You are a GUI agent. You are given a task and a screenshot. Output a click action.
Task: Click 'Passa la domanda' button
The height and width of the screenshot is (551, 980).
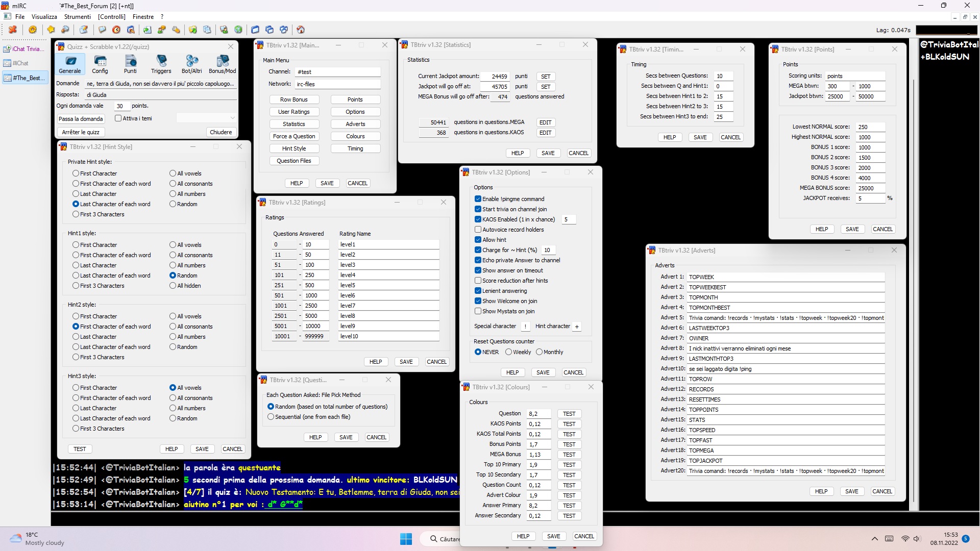click(81, 119)
